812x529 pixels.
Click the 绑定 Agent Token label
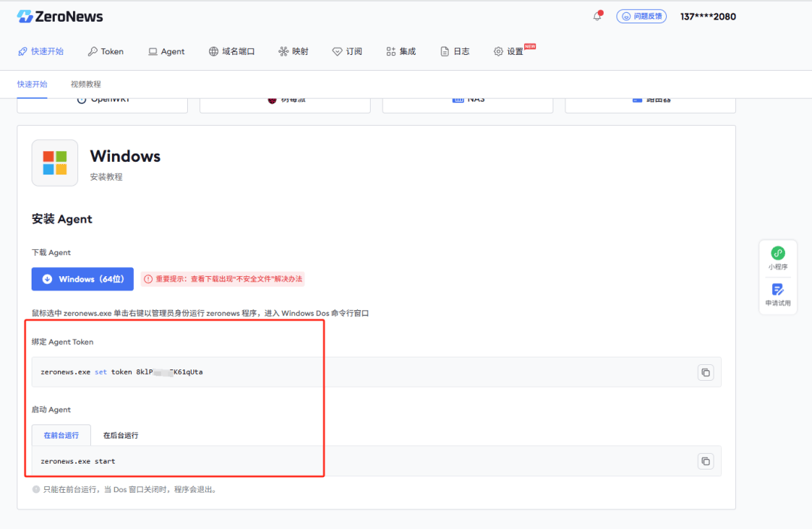(x=62, y=342)
